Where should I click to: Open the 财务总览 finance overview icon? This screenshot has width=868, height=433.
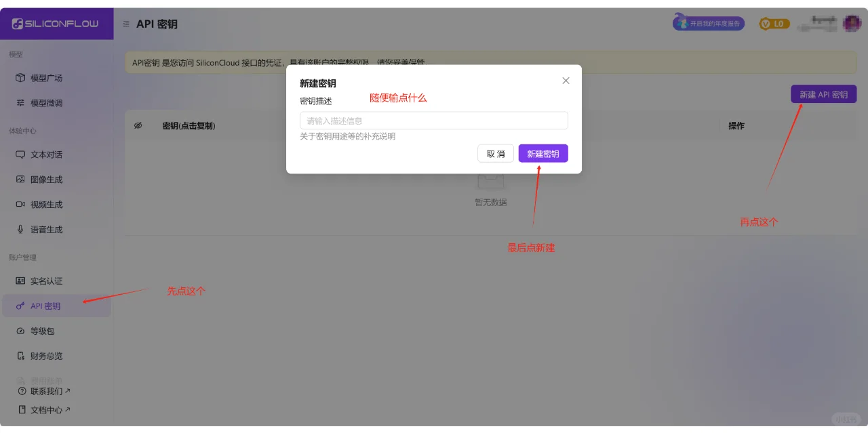20,356
